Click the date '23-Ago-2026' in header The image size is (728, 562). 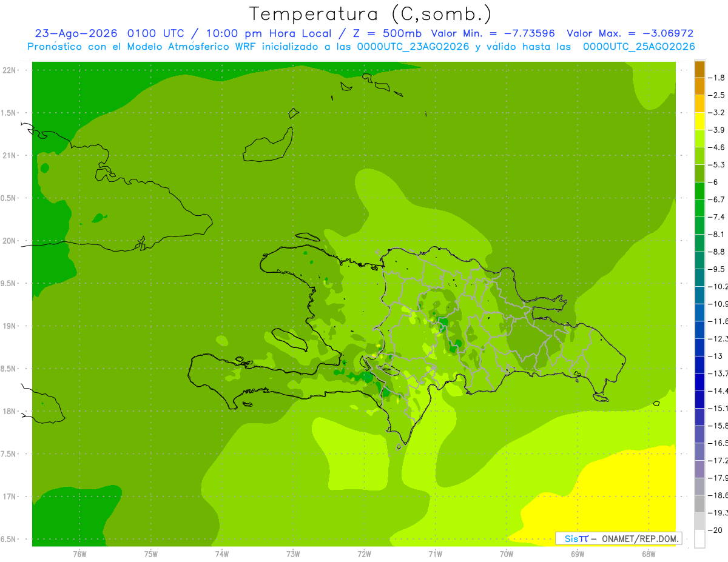77,33
